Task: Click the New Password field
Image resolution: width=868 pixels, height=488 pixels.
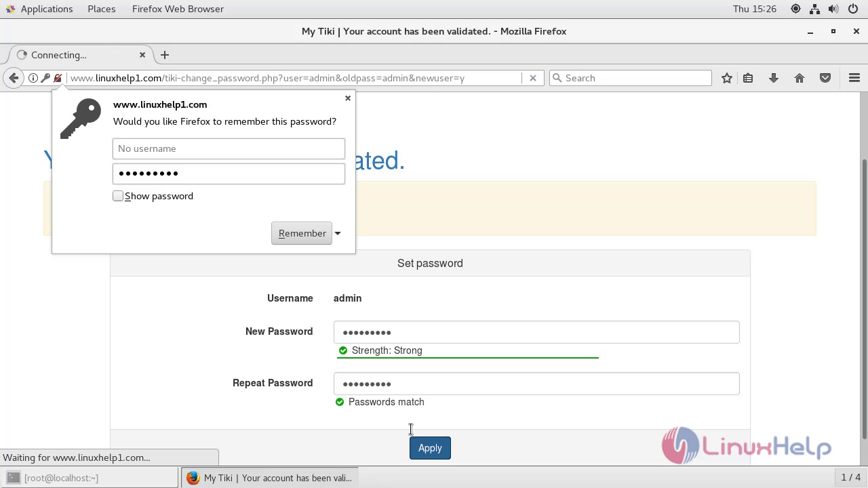Action: [x=536, y=332]
